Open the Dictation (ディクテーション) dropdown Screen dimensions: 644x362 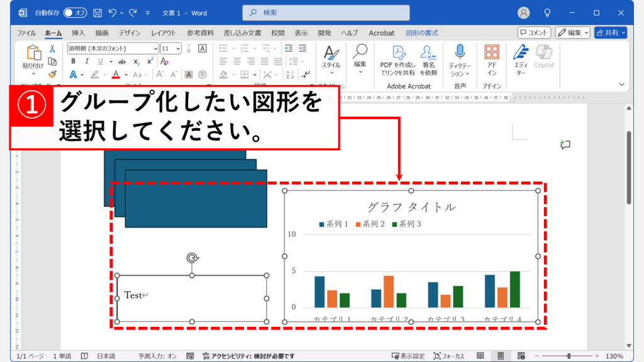(x=467, y=74)
